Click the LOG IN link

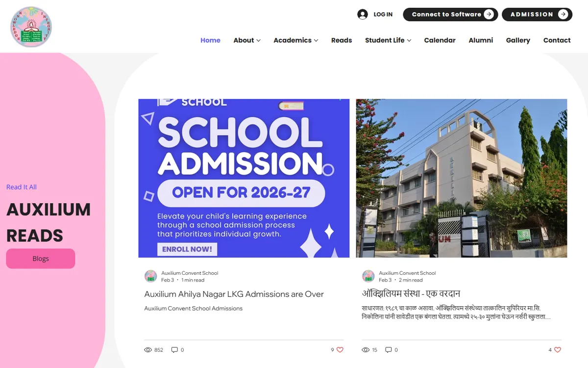(383, 14)
